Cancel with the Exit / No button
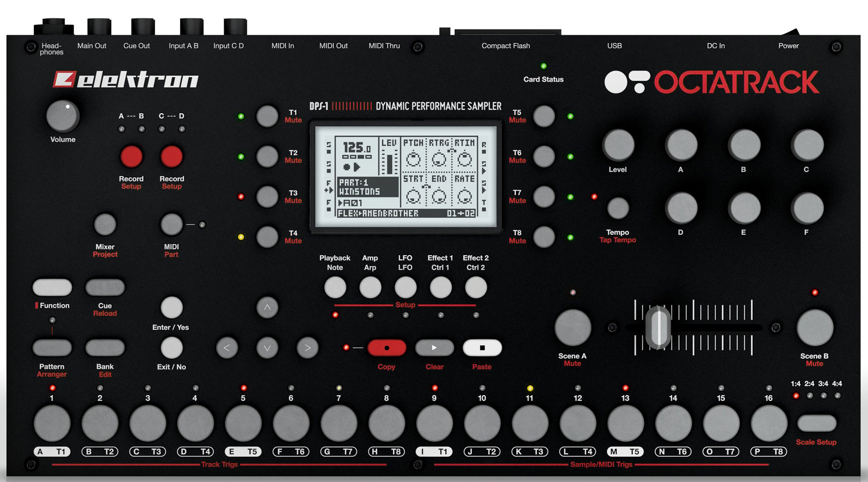 pos(172,348)
